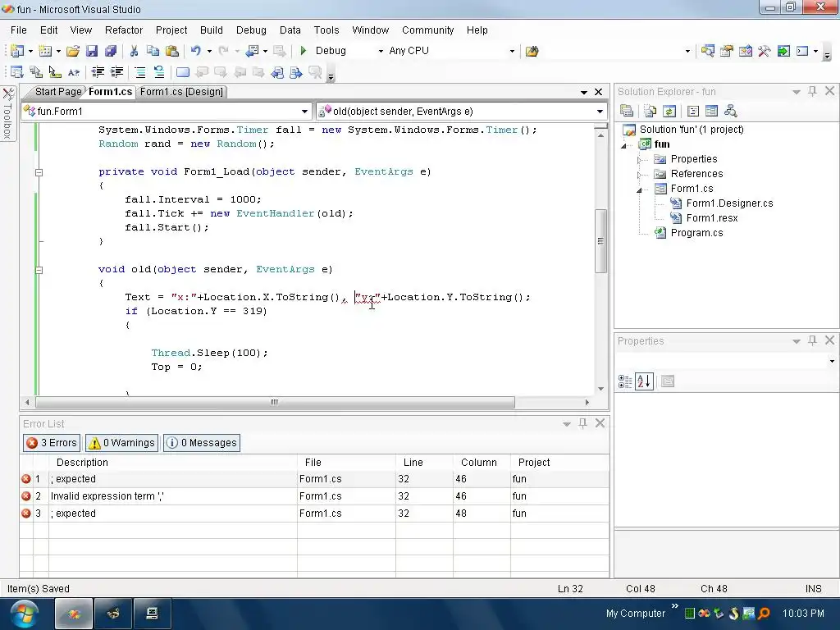Open the Undo history dropdown arrow
The width and height of the screenshot is (840, 630).
pos(209,51)
